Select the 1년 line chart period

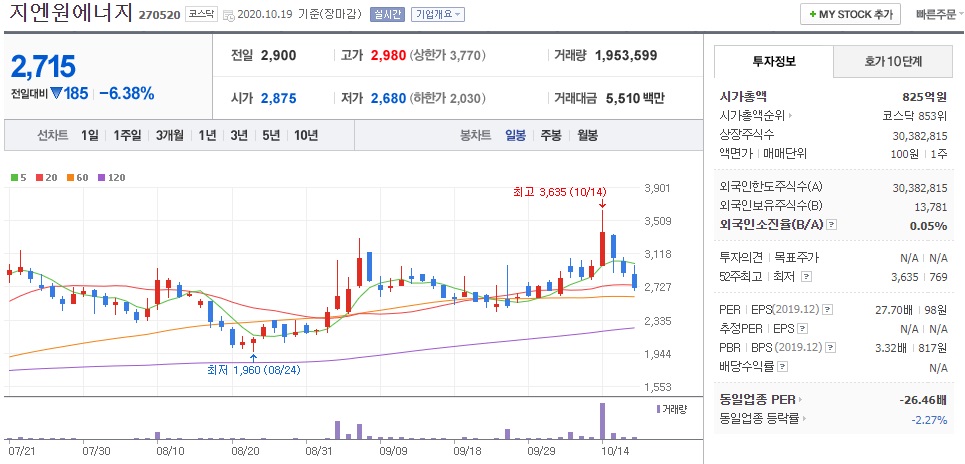[207, 135]
